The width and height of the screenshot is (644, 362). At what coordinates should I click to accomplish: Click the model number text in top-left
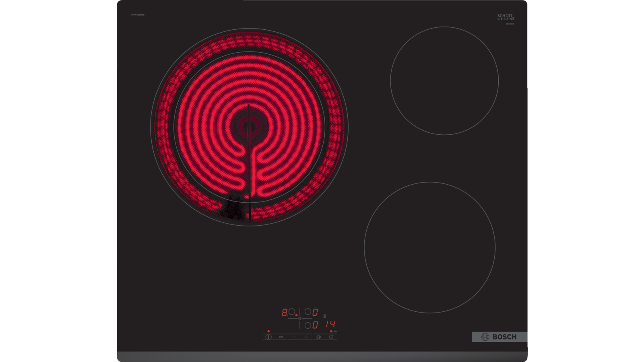[x=138, y=14]
